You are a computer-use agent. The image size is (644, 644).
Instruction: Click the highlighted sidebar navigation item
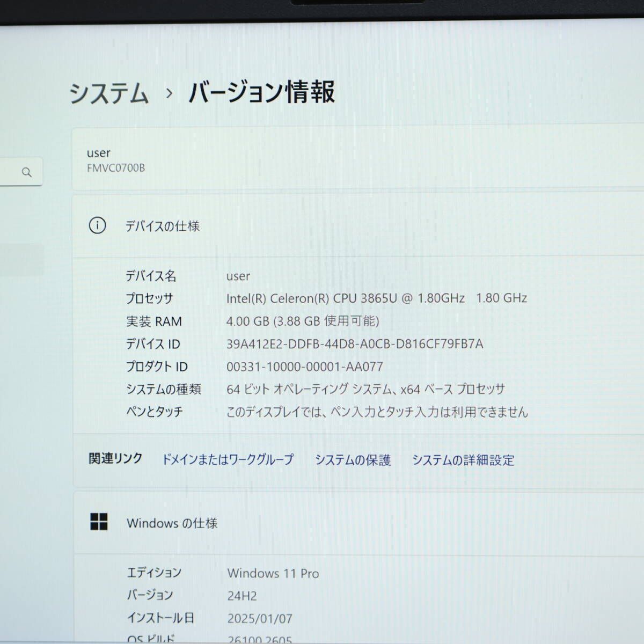[21, 260]
